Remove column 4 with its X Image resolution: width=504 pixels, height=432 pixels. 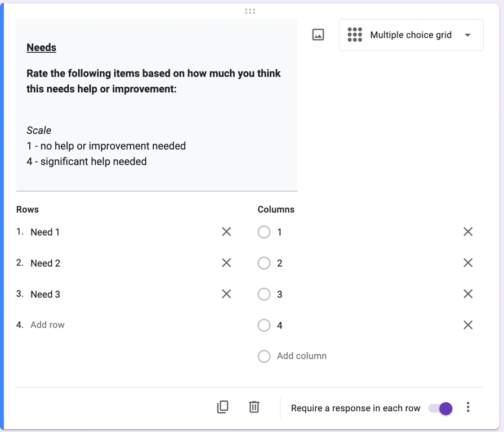pyautogui.click(x=468, y=325)
